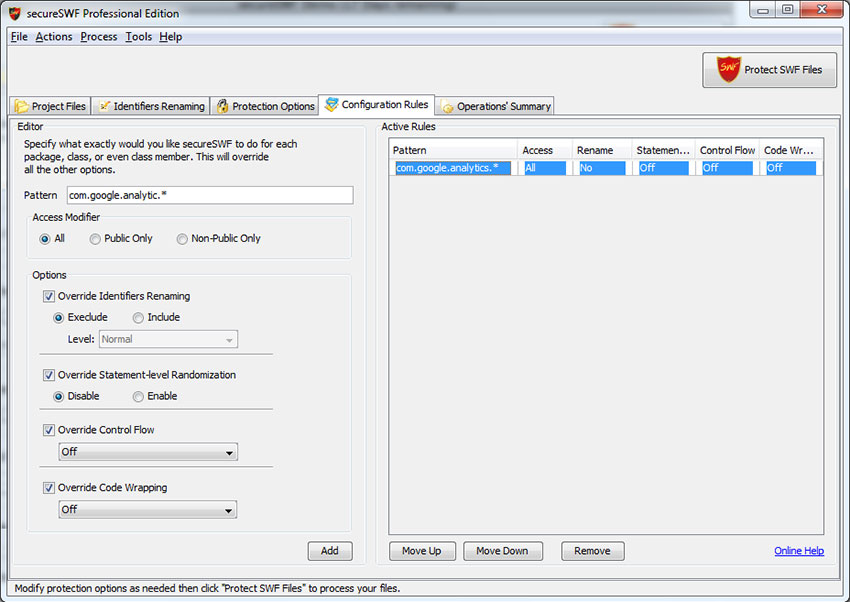Toggle Override Code Wrapping checkbox
The image size is (850, 602).
[x=49, y=488]
